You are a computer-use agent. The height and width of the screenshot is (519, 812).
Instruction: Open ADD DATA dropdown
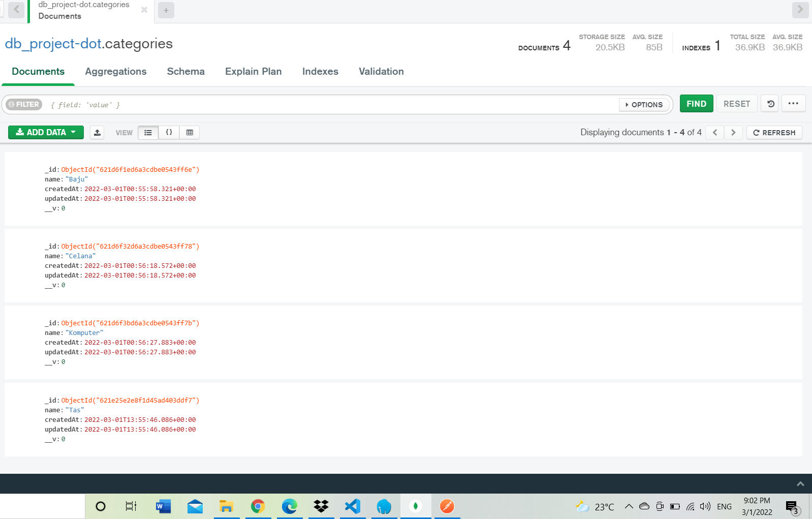pos(46,132)
